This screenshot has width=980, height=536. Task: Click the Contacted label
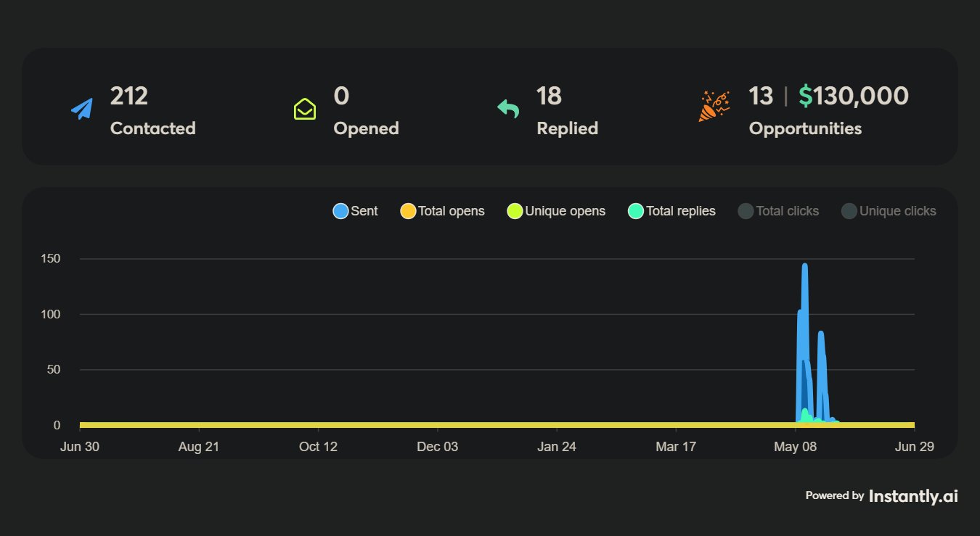153,128
